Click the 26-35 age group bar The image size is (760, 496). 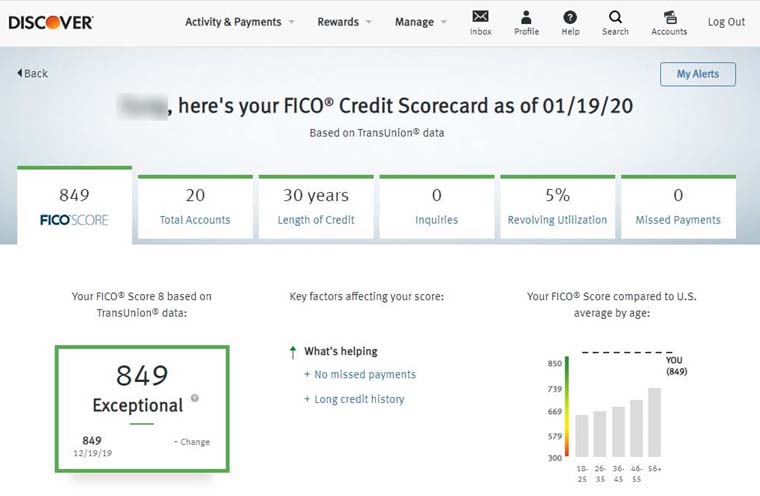pyautogui.click(x=600, y=434)
